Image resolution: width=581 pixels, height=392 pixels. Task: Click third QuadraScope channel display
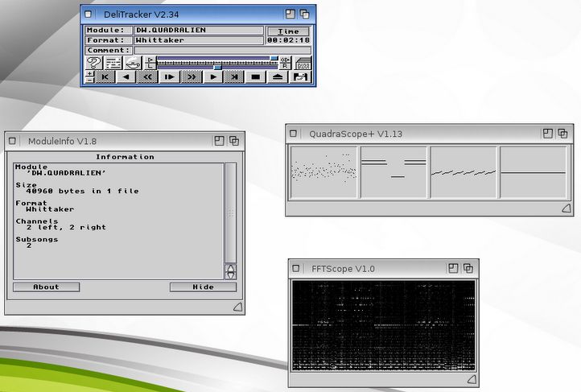coord(464,173)
